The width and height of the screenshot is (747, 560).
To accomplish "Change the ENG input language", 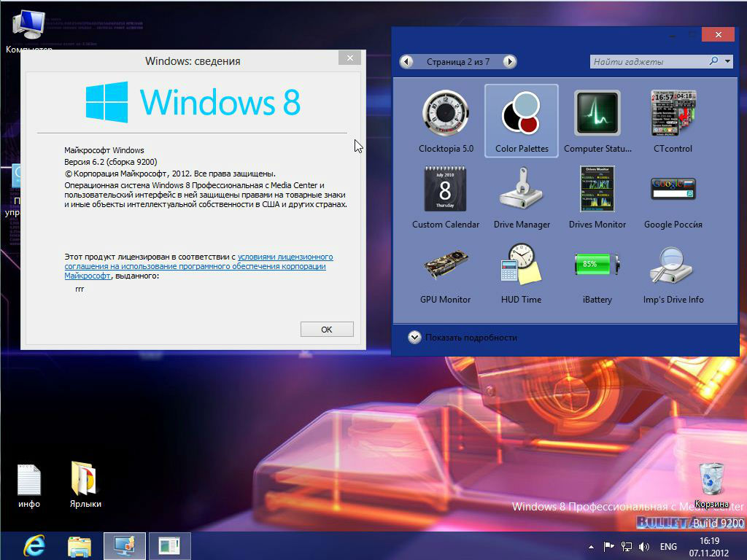I will (x=668, y=547).
